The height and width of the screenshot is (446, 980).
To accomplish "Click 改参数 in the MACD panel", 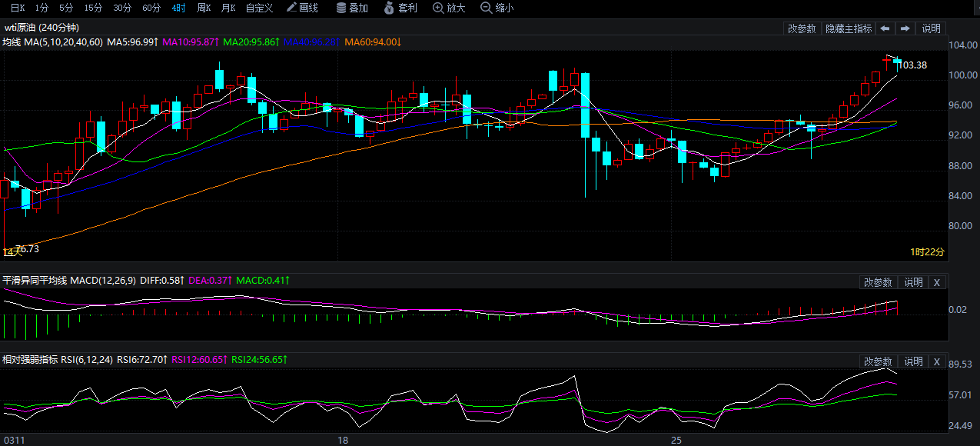I will point(878,282).
